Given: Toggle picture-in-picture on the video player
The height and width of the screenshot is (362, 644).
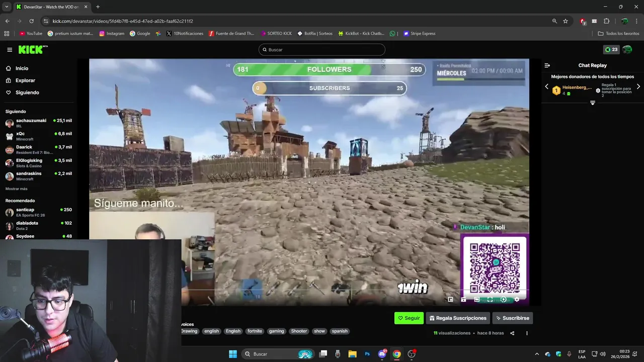Looking at the screenshot, I should coord(450,300).
